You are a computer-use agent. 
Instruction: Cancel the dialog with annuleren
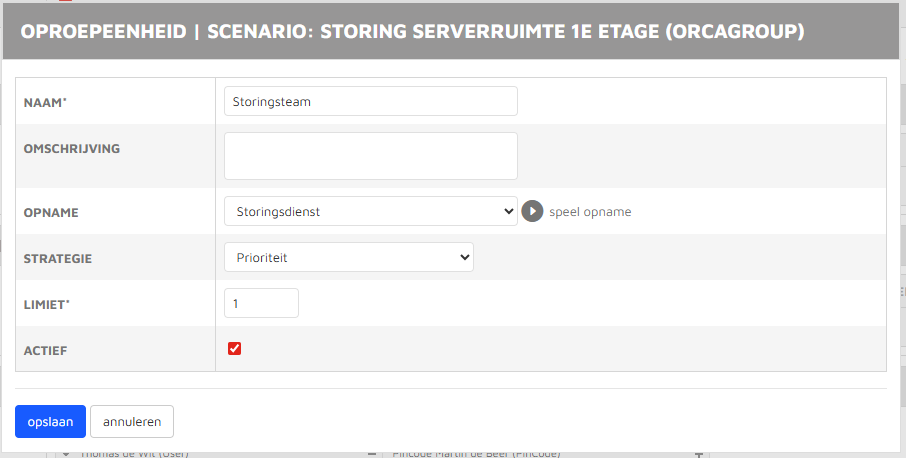tap(132, 422)
